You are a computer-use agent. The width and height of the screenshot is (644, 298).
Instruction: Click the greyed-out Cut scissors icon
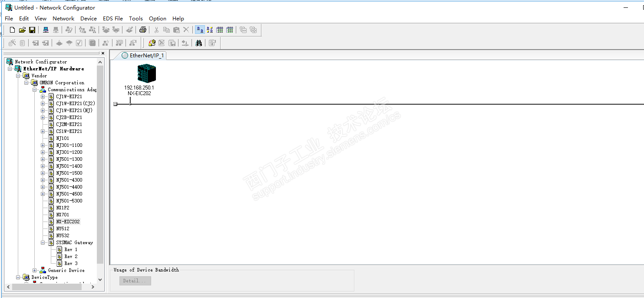pyautogui.click(x=156, y=30)
